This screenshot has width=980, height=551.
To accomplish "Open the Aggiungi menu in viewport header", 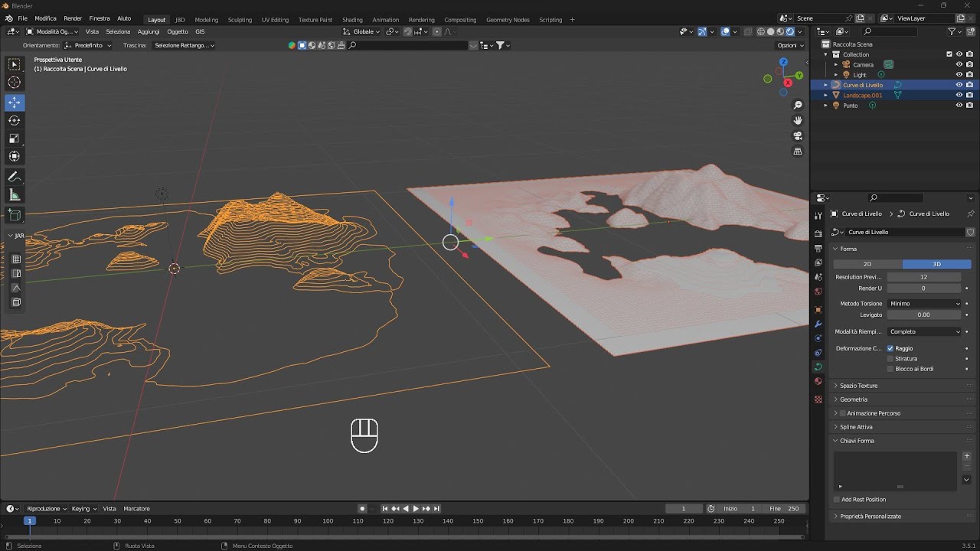I will click(x=149, y=31).
